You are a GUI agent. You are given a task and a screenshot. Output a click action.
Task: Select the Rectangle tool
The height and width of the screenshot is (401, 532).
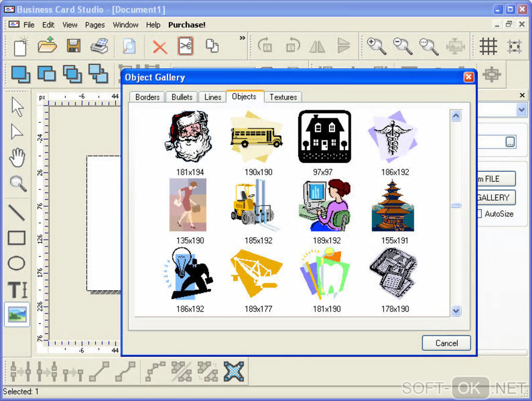click(x=17, y=238)
